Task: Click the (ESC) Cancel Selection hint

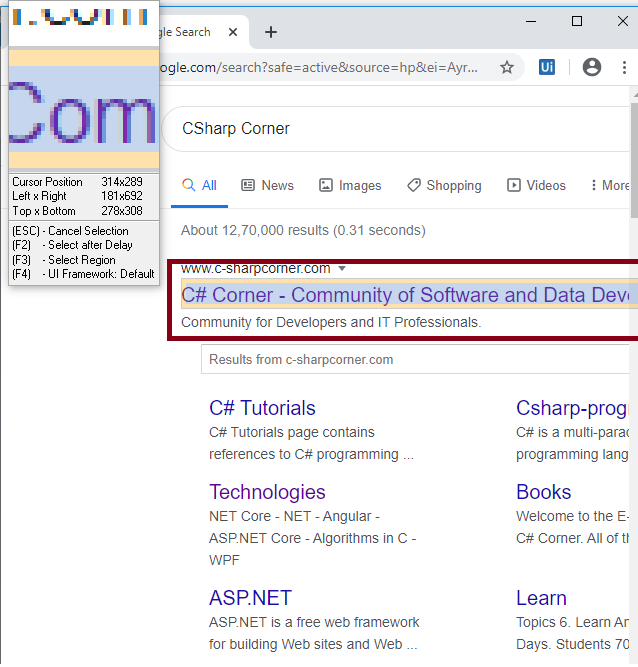Action: 70,231
